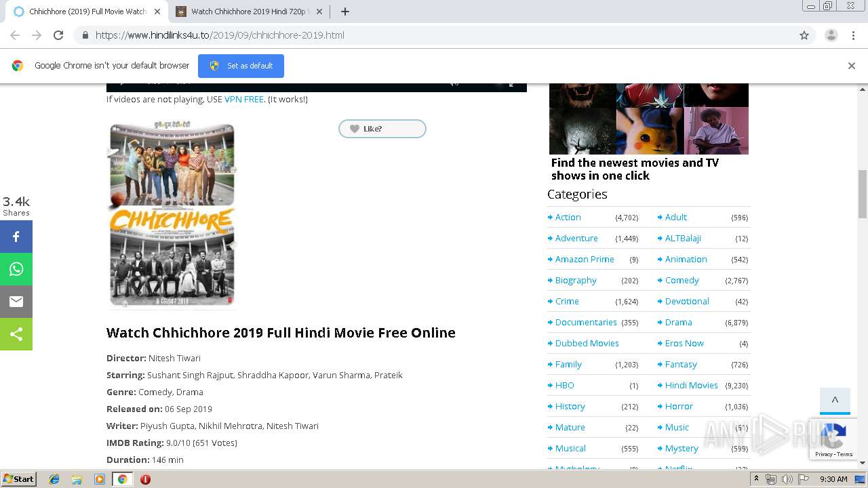868x488 pixels.
Task: Click the address bar URL
Action: (220, 35)
